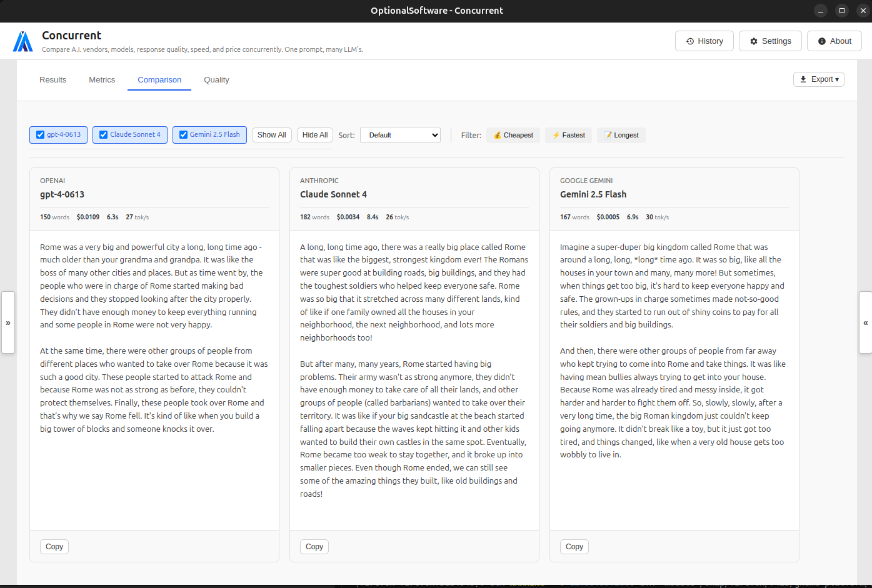
Task: Copy the Claude Sonnet 4 response
Action: 314,546
